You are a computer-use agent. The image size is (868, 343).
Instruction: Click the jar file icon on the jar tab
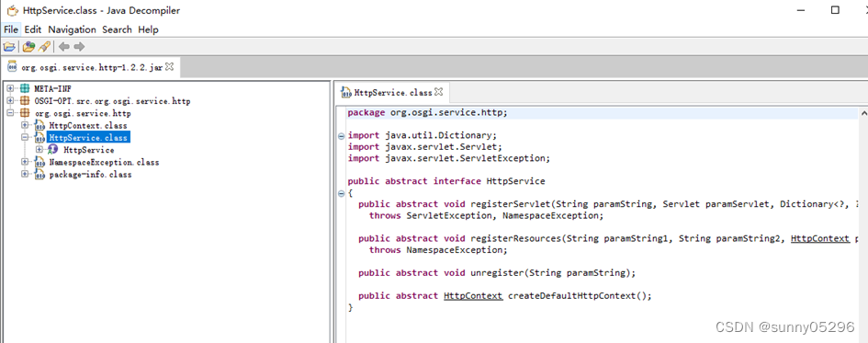point(12,67)
